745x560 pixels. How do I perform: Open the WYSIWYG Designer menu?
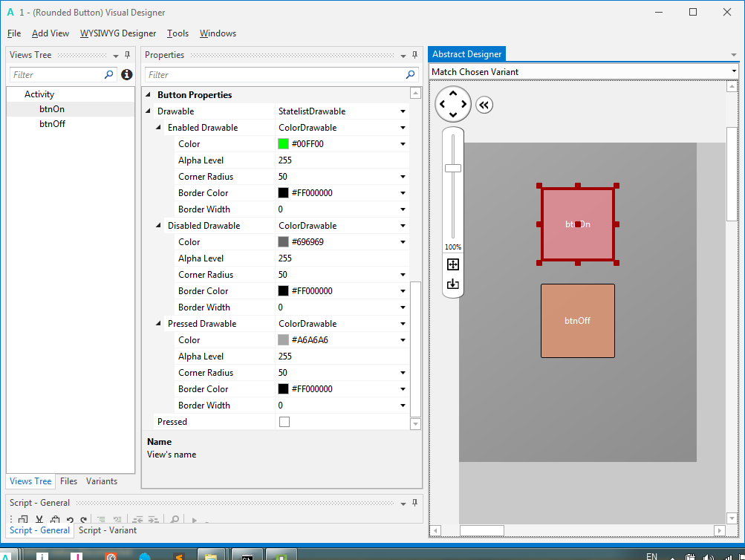pos(117,33)
